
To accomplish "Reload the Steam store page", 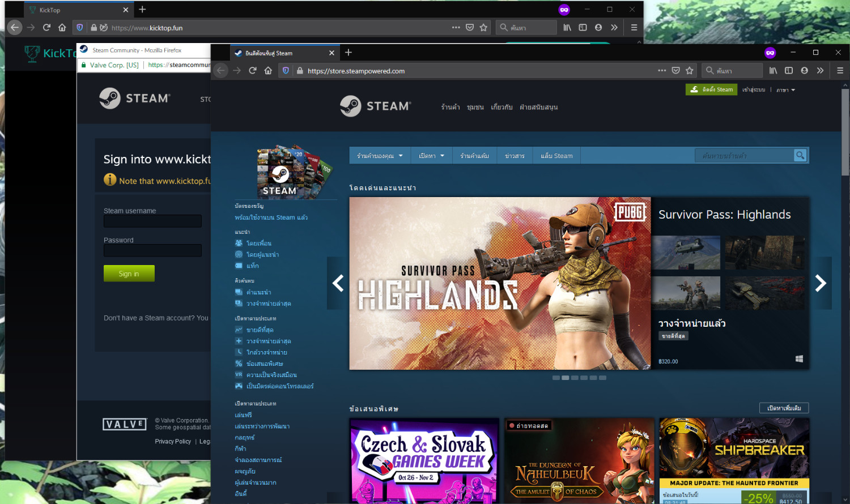I will tap(253, 71).
